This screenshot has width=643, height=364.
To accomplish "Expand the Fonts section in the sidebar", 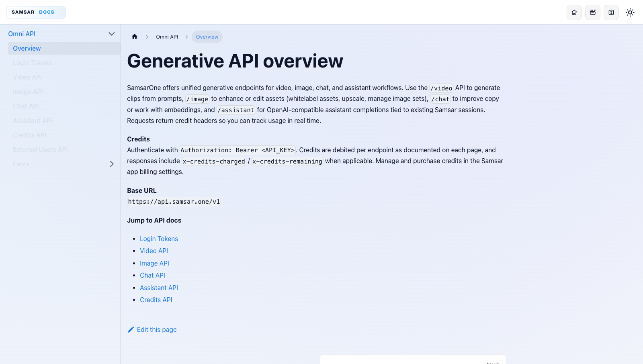I will pos(111,164).
